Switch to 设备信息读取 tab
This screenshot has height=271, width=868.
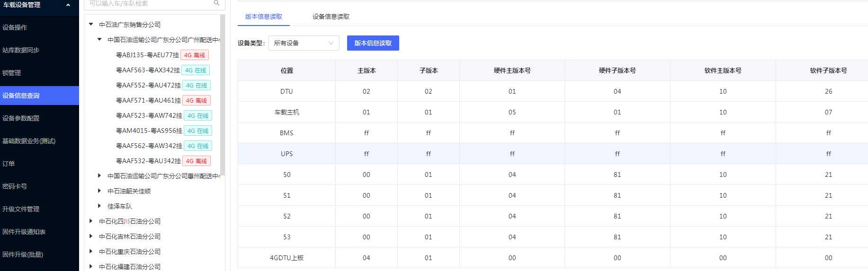[x=331, y=17]
